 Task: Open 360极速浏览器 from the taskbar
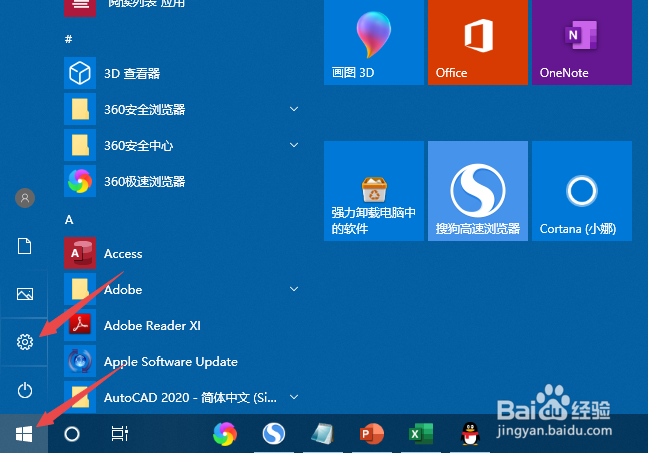[x=225, y=434]
